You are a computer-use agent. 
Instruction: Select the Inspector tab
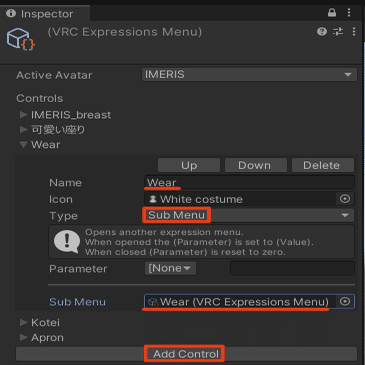(45, 13)
